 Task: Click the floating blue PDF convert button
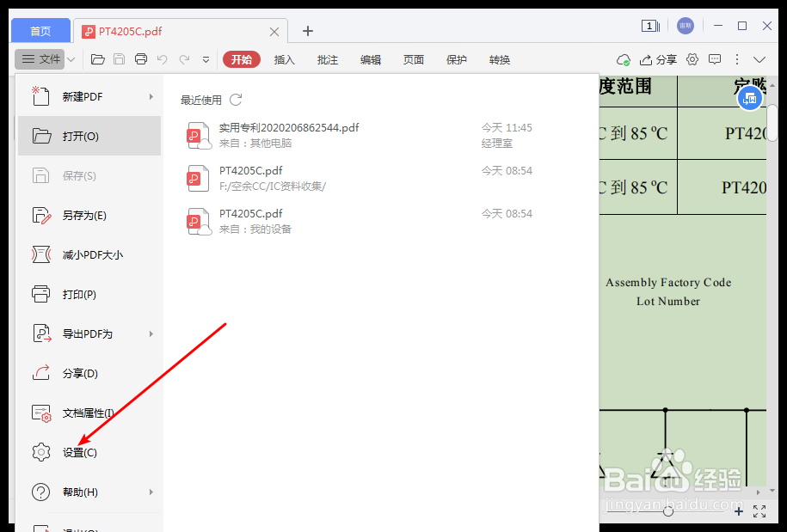[749, 98]
